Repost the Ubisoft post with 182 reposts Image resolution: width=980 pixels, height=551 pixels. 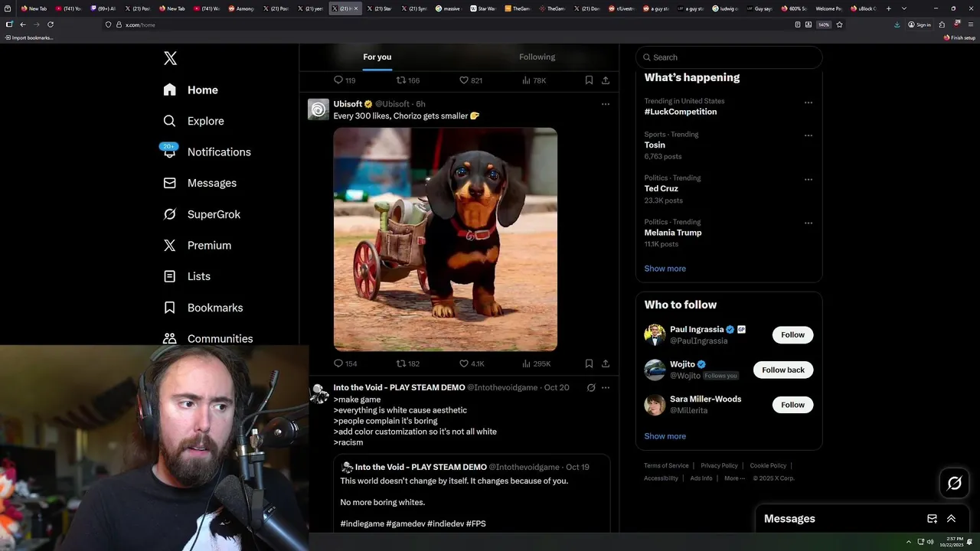(407, 364)
